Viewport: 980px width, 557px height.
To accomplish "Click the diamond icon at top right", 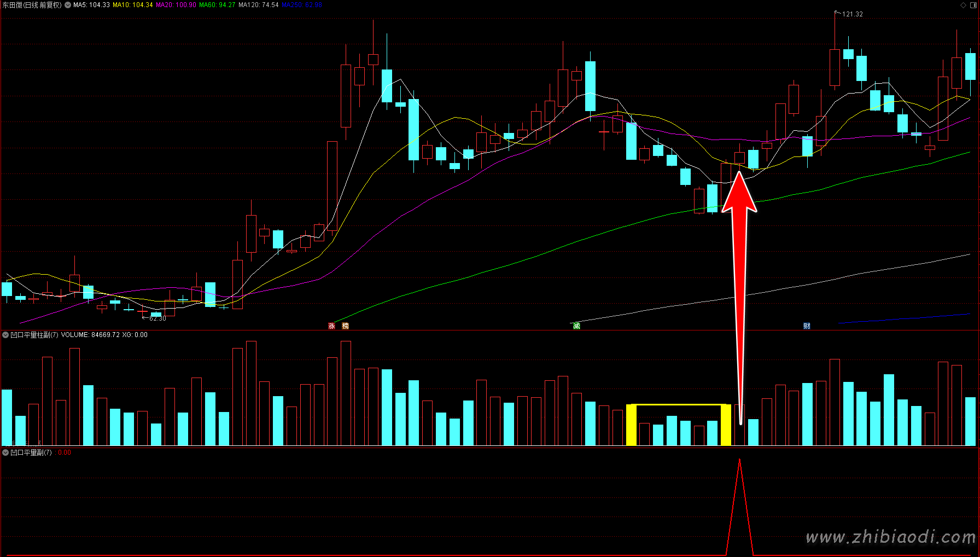I will point(963,5).
